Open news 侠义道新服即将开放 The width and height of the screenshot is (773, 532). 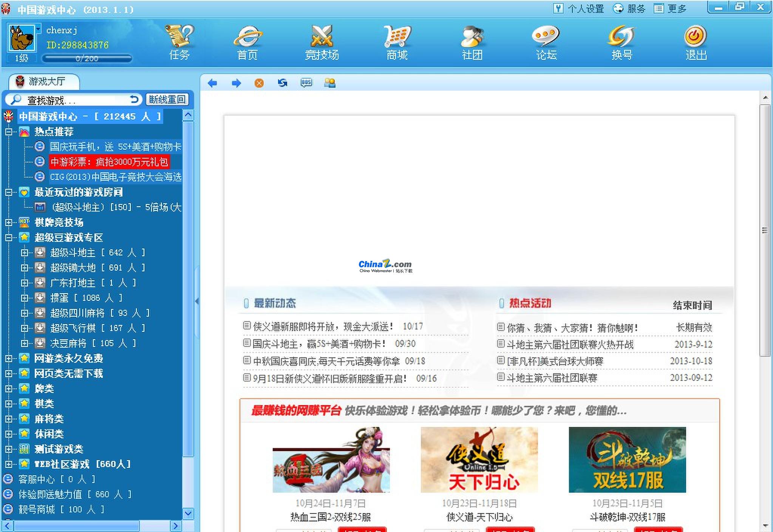tap(323, 326)
